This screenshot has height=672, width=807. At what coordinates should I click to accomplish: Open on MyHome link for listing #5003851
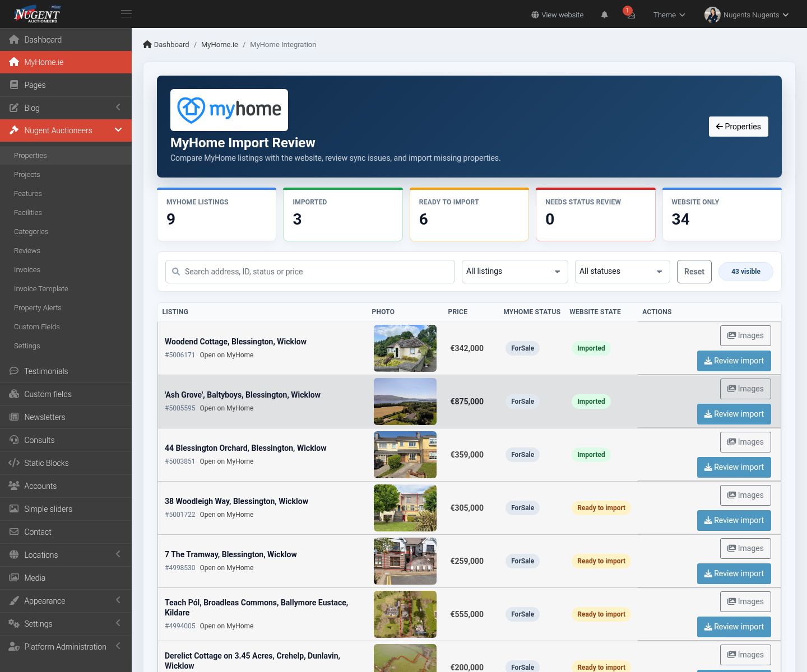pos(226,461)
